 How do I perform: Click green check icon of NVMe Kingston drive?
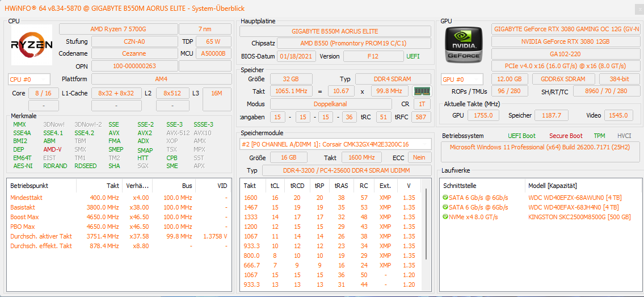tap(445, 217)
